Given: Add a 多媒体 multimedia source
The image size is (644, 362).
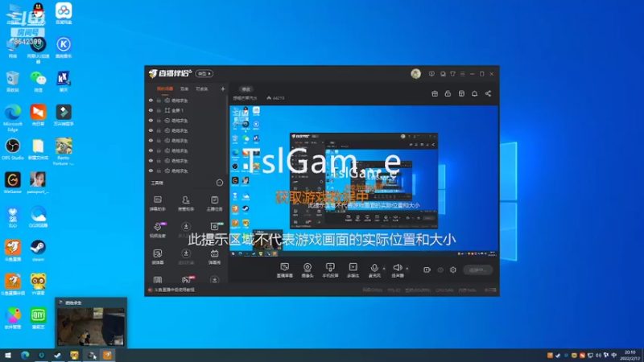Looking at the screenshot, I should [353, 270].
